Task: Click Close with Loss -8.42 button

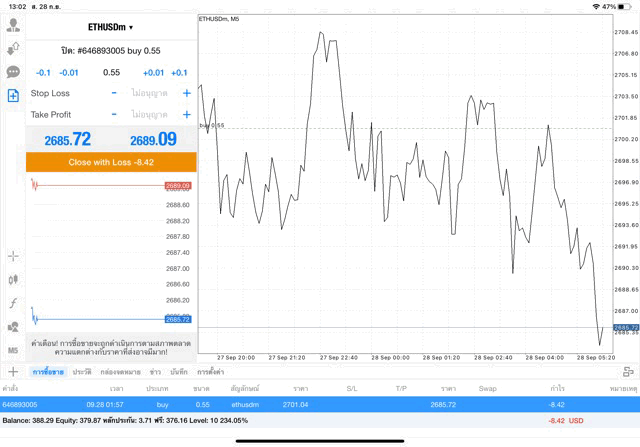Action: click(x=111, y=162)
